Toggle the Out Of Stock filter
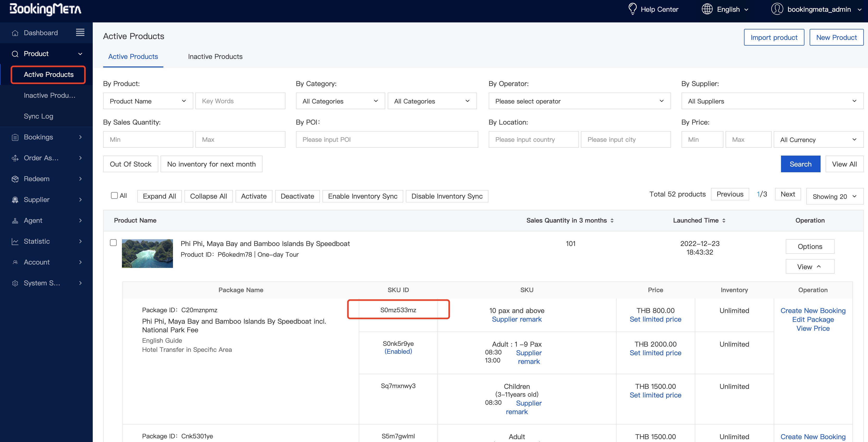This screenshot has height=442, width=868. pyautogui.click(x=131, y=164)
